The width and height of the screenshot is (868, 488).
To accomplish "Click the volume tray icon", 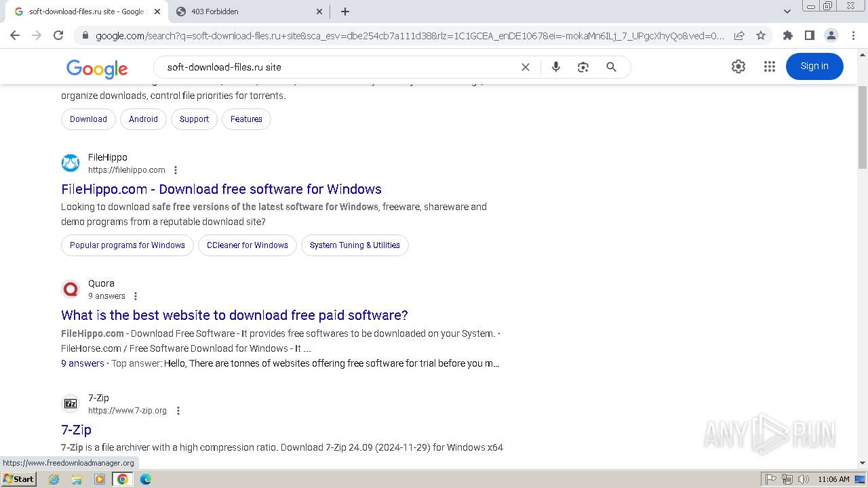I will click(804, 479).
